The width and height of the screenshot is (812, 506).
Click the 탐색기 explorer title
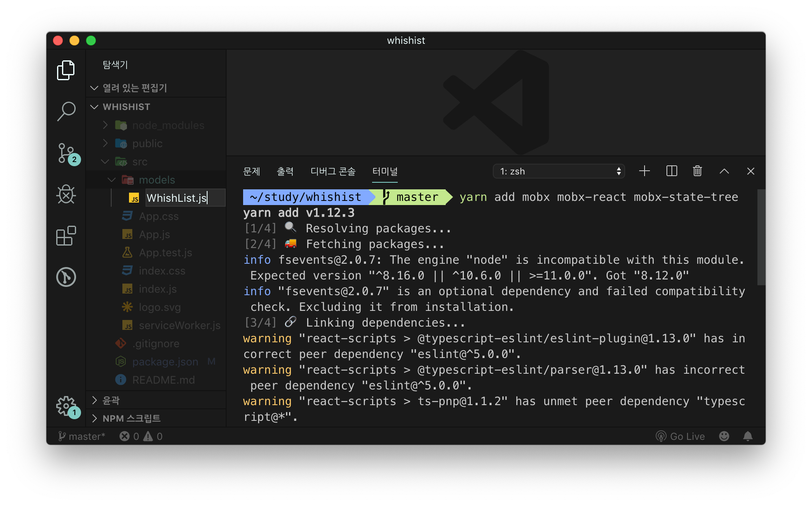pyautogui.click(x=115, y=65)
